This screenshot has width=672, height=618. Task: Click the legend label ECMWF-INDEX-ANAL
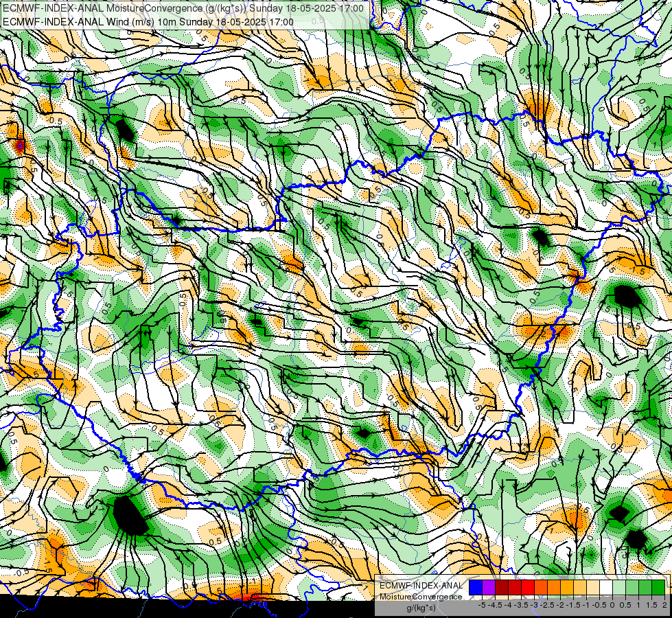(x=421, y=586)
